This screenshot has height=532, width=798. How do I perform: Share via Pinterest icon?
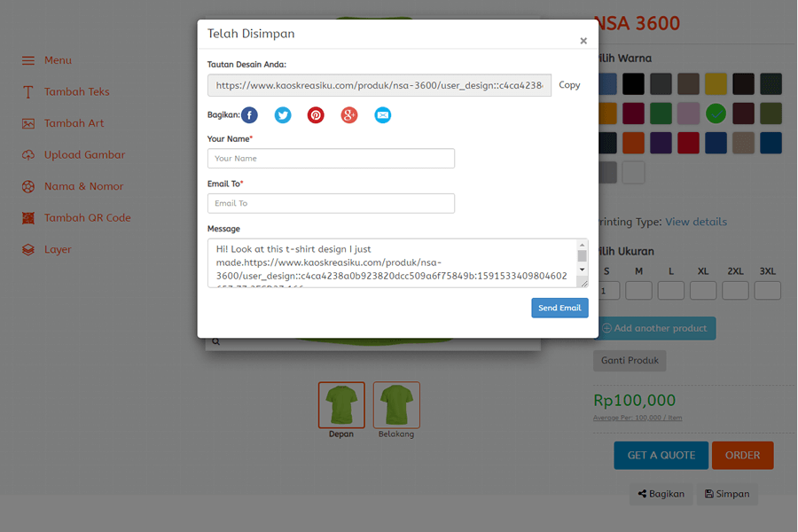pyautogui.click(x=316, y=115)
